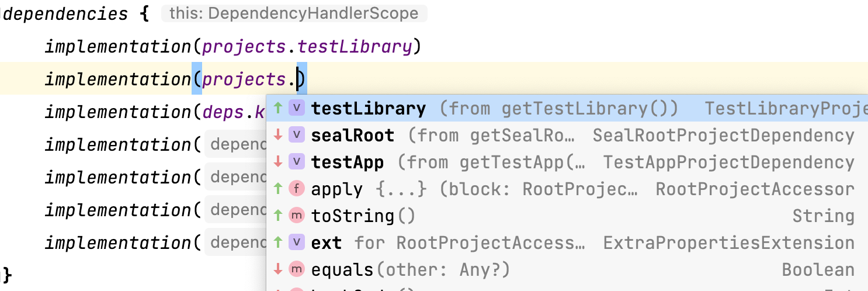Screen dimensions: 868x291
Task: Pick testApp from the completion list
Action: coord(567,162)
